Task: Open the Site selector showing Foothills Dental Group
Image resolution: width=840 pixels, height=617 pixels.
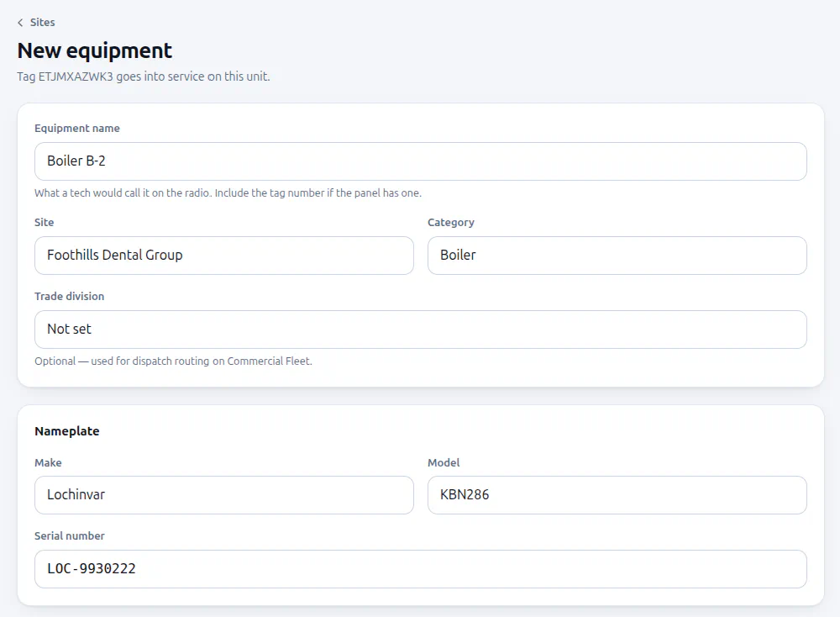Action: pos(224,256)
